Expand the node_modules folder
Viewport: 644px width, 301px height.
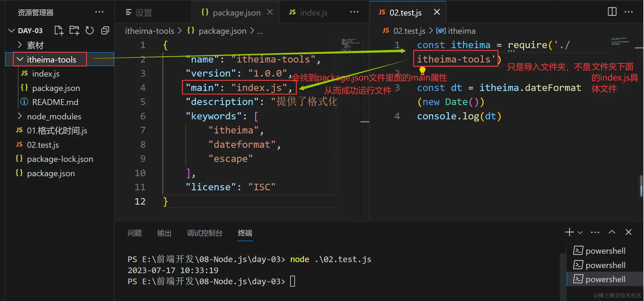pos(20,116)
